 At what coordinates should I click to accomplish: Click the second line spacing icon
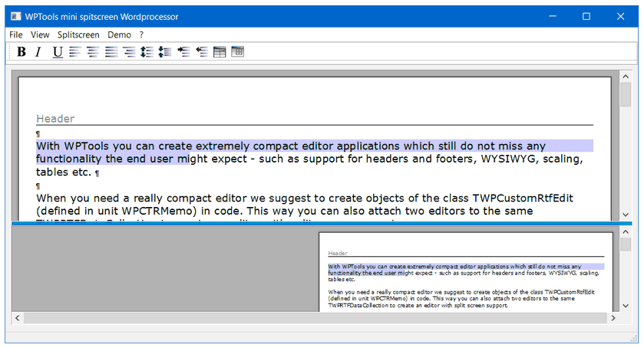click(x=163, y=52)
